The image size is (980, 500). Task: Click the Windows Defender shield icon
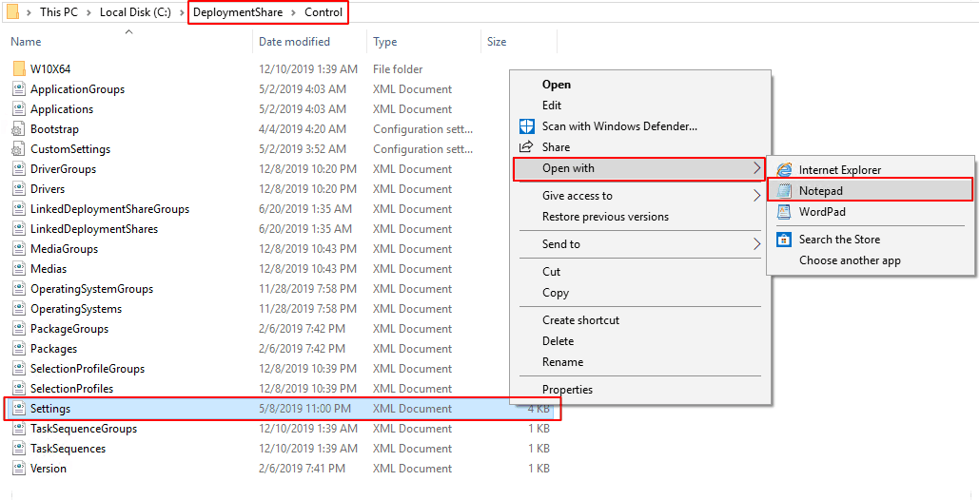coord(527,126)
